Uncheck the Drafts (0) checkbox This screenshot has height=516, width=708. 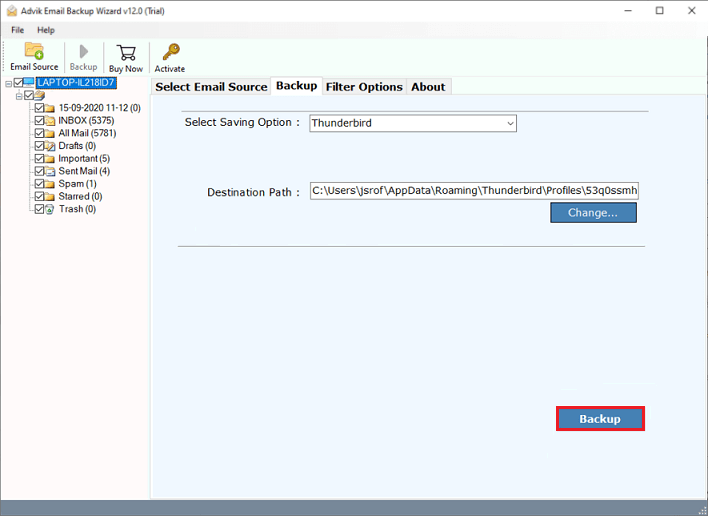click(x=39, y=146)
